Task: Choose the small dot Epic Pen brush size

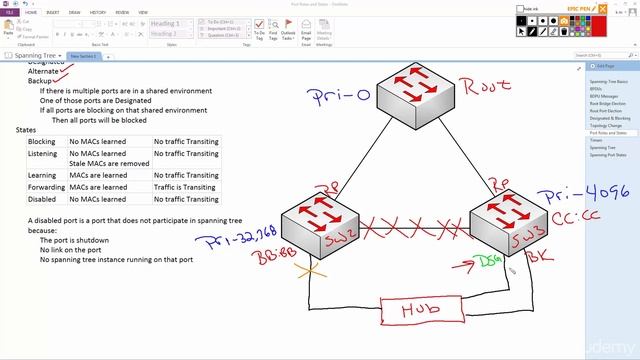Action: [532, 21]
